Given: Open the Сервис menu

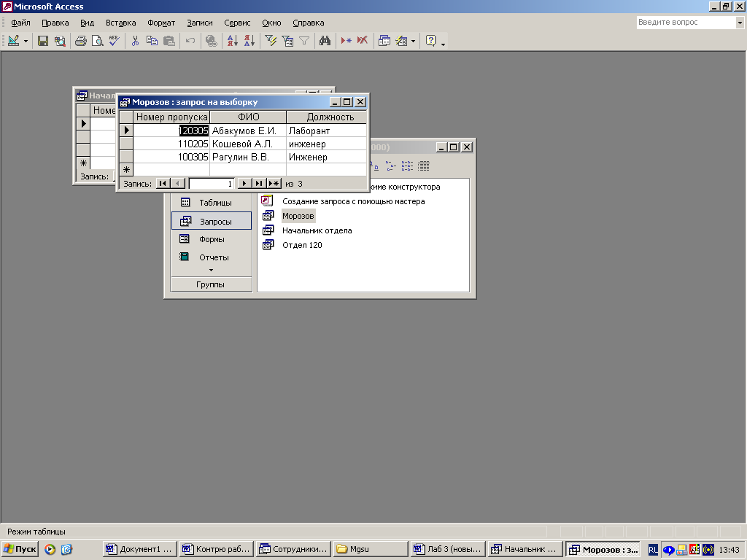Looking at the screenshot, I should click(x=237, y=23).
